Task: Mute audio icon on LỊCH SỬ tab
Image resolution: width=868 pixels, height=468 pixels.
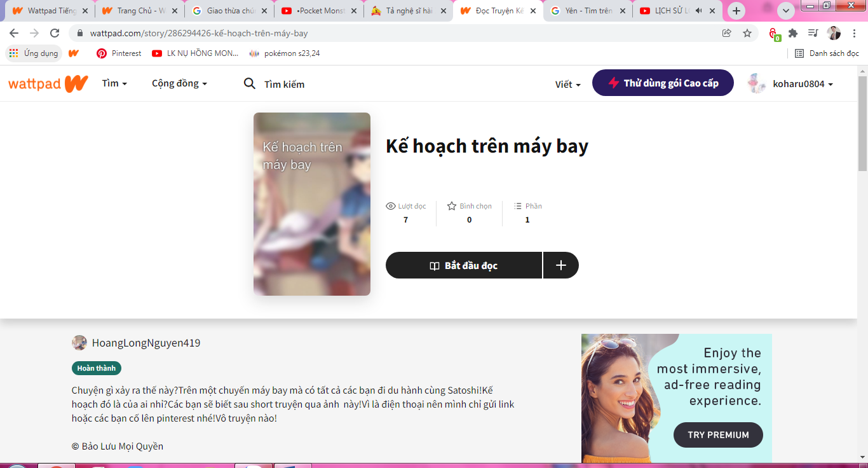Action: 698,11
